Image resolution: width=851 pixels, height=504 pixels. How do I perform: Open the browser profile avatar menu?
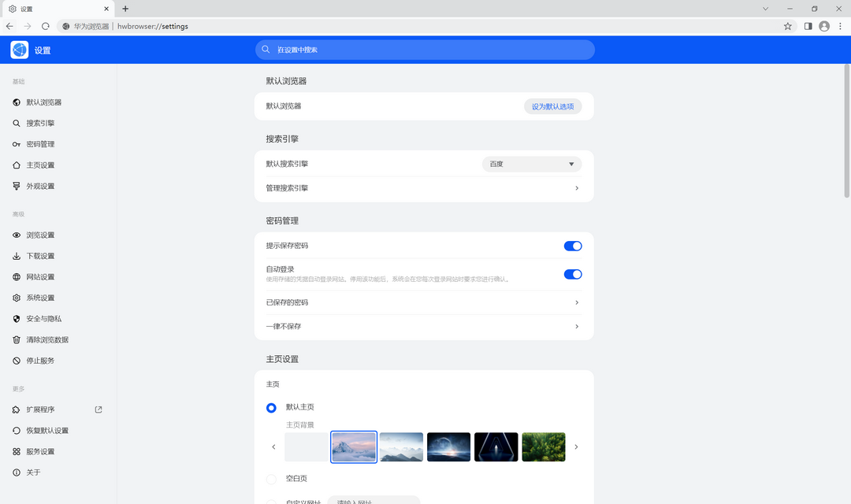click(824, 26)
